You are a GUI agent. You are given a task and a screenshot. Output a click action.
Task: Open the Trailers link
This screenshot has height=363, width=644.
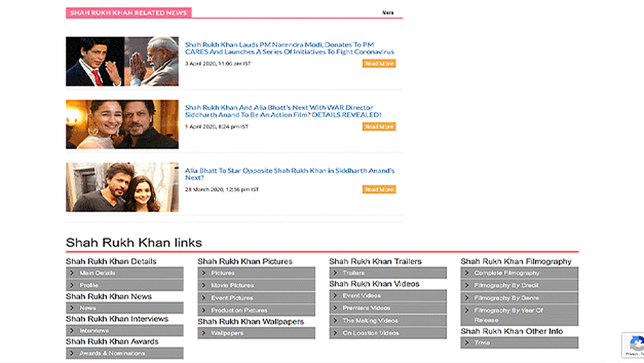(388, 273)
